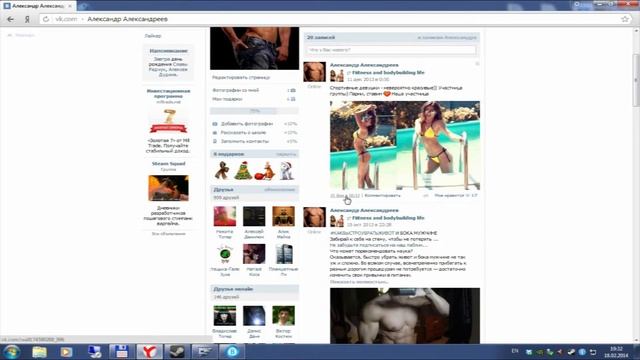The image size is (640, 360).
Task: Open Фотографии со мной
Action: [236, 90]
